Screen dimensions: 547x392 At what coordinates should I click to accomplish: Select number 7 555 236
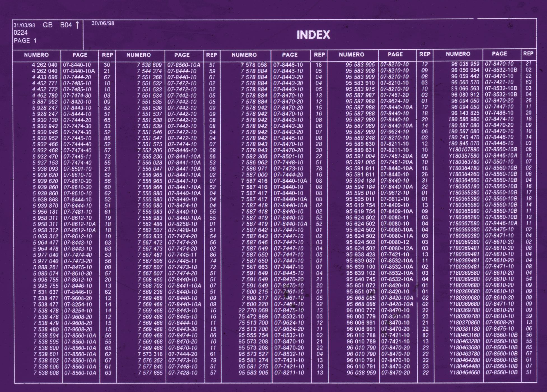(x=150, y=156)
